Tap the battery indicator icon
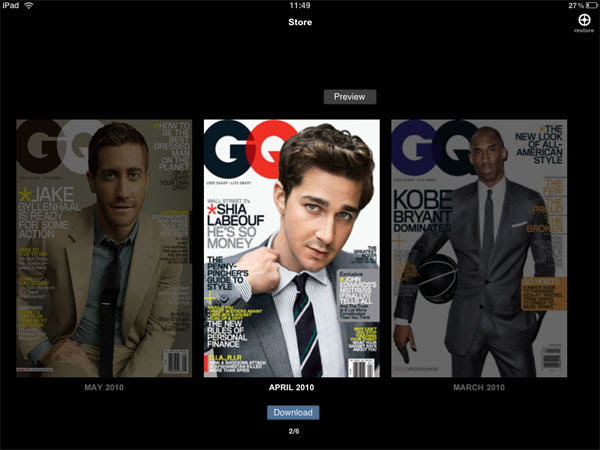 591,5
